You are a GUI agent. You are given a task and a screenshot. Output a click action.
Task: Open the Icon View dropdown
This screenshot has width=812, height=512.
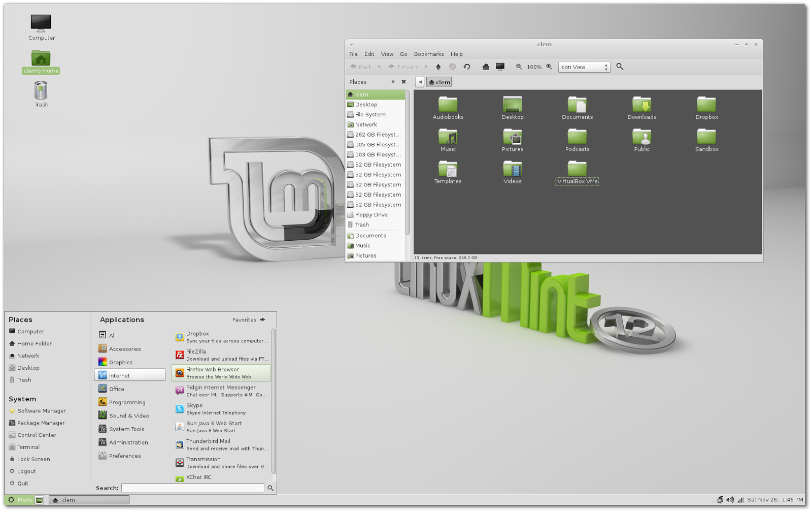coord(583,67)
